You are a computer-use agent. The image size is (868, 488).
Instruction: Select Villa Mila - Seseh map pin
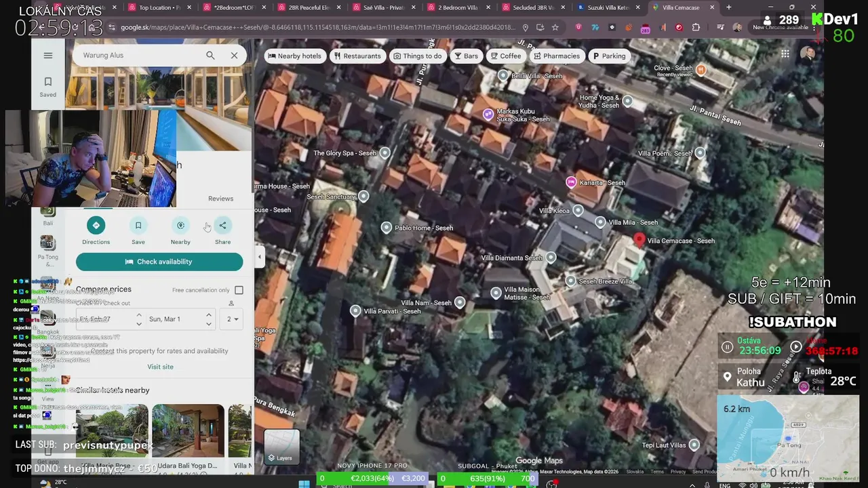(x=600, y=222)
